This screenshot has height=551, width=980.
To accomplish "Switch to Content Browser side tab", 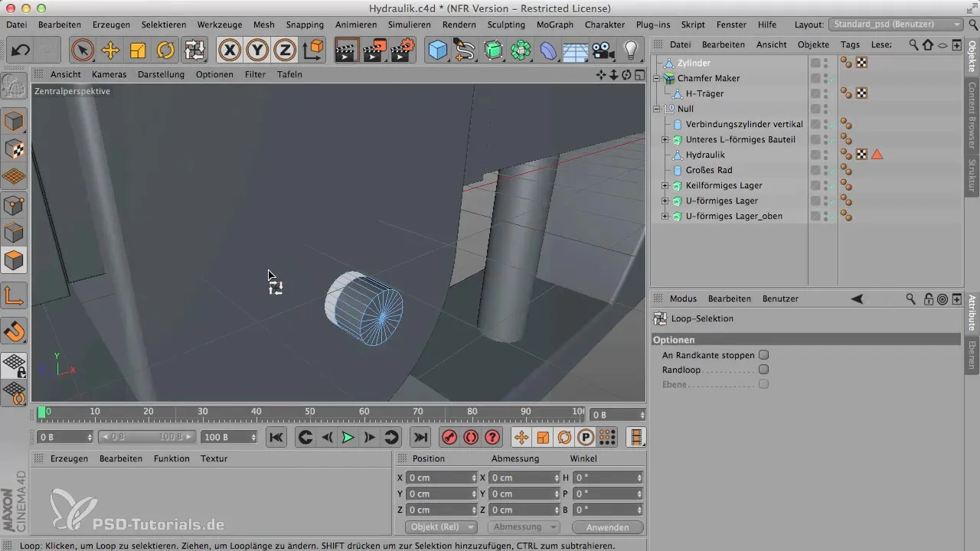I will click(x=972, y=113).
